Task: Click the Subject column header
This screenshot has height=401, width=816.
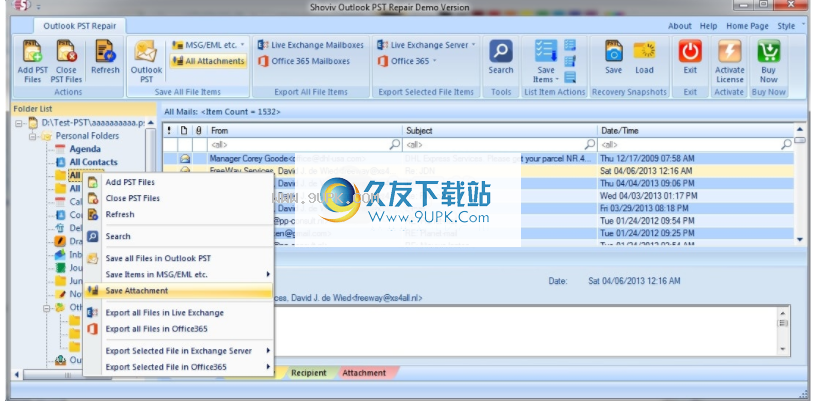Action: coord(500,131)
